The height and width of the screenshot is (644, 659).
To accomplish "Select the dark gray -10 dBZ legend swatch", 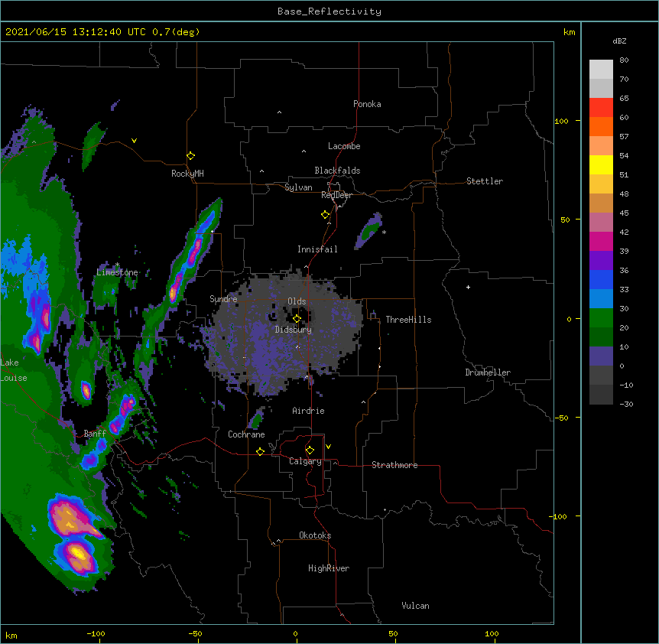I will point(601,395).
